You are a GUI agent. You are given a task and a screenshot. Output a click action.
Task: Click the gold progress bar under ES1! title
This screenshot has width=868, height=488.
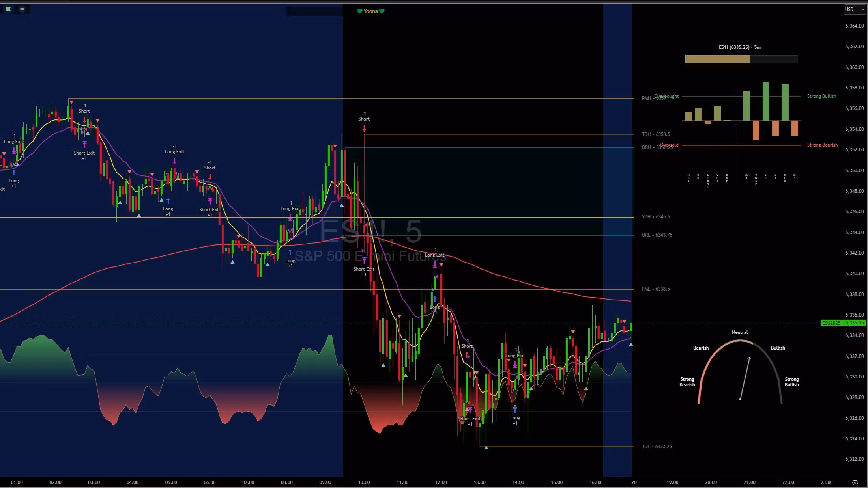pyautogui.click(x=717, y=60)
